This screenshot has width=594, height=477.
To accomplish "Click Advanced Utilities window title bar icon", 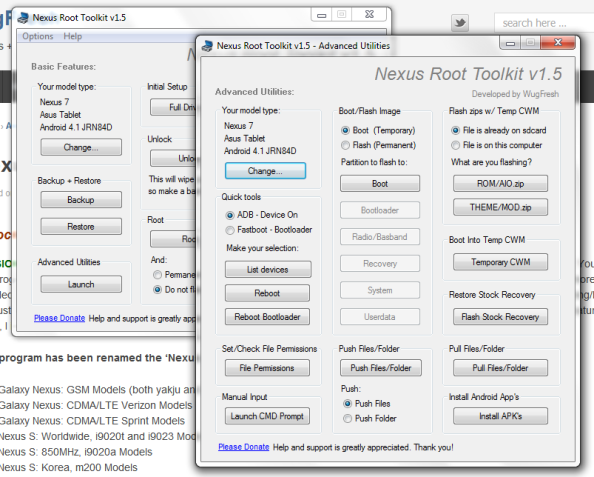I will pyautogui.click(x=207, y=46).
